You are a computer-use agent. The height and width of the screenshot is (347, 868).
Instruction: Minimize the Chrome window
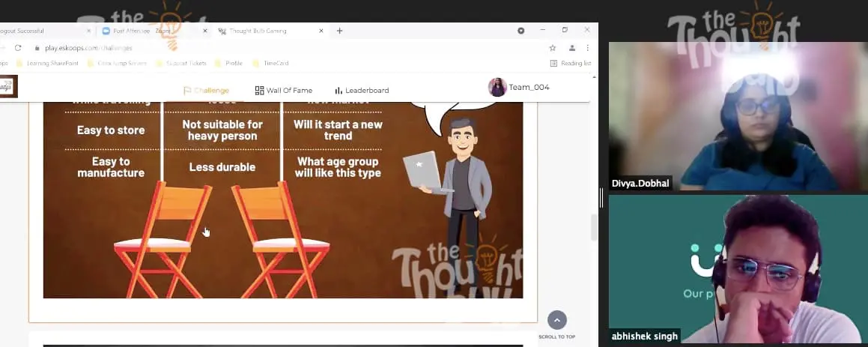pyautogui.click(x=542, y=30)
